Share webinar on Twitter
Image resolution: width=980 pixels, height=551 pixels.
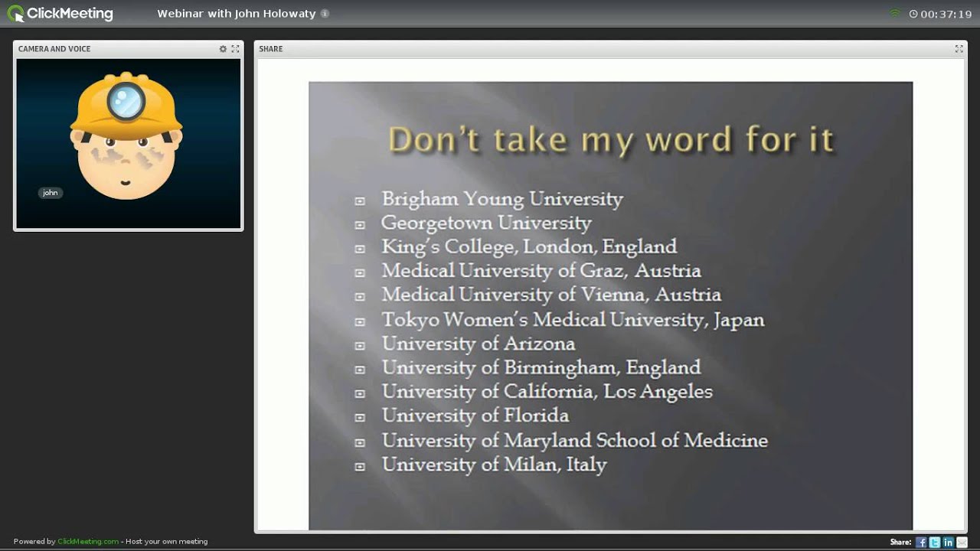935,542
